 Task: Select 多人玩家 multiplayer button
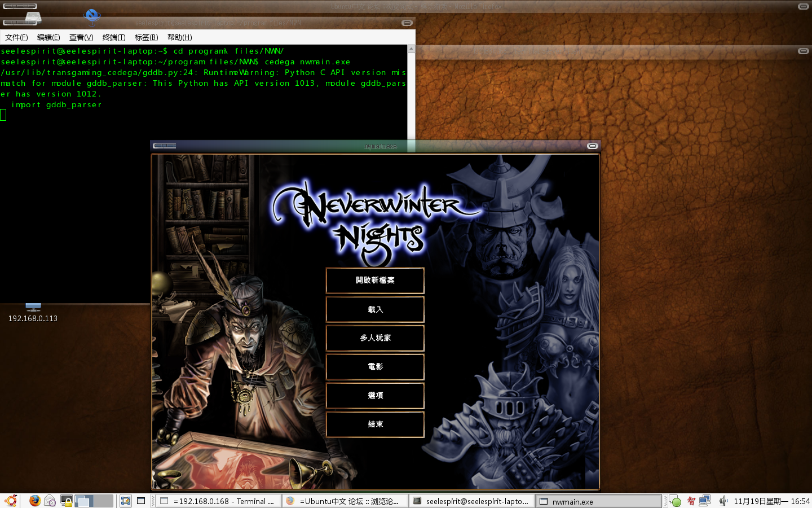click(x=375, y=338)
